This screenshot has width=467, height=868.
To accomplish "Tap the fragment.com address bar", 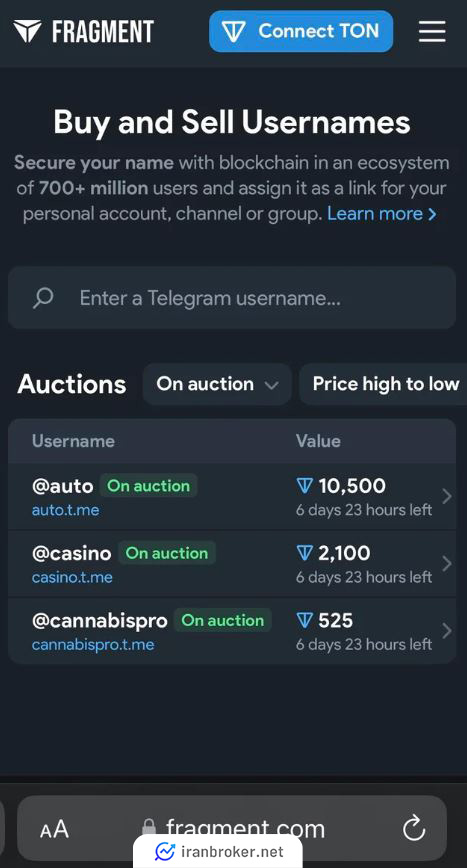I will tap(232, 829).
